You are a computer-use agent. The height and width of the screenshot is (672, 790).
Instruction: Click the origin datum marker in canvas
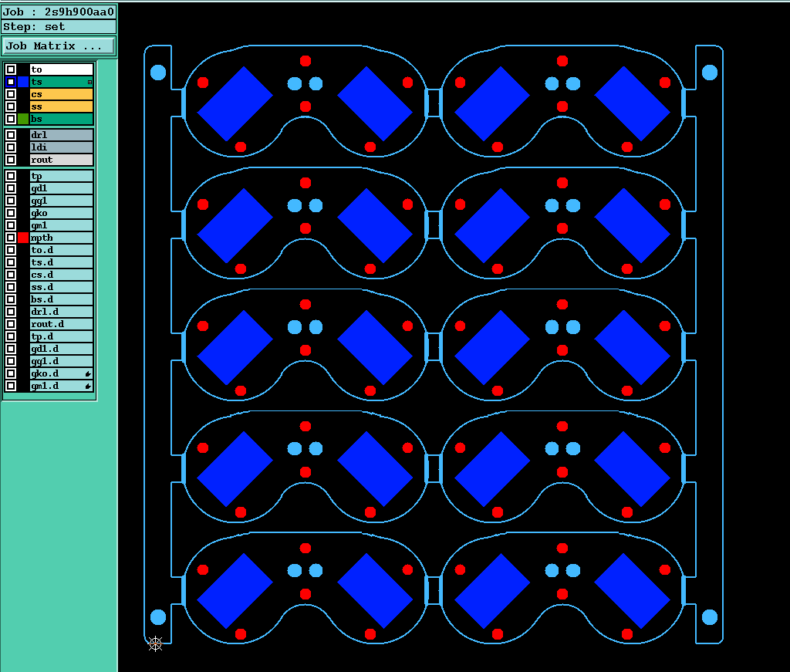pyautogui.click(x=156, y=643)
